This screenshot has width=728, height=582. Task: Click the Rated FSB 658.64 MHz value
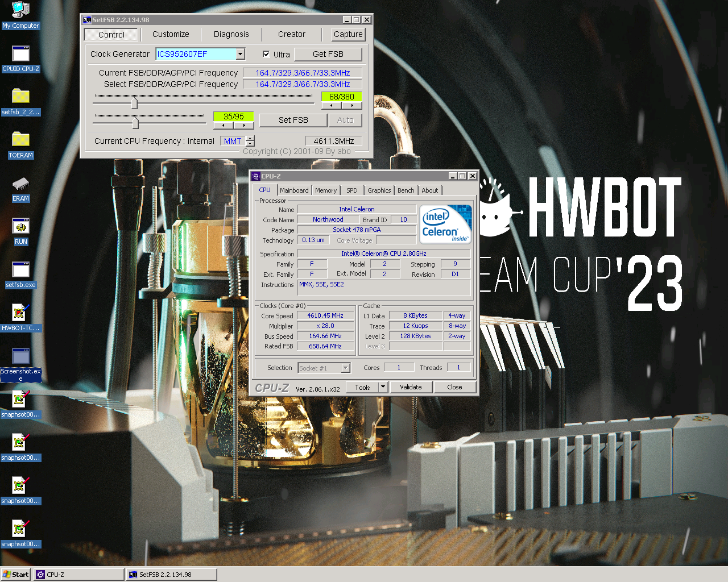(x=325, y=346)
